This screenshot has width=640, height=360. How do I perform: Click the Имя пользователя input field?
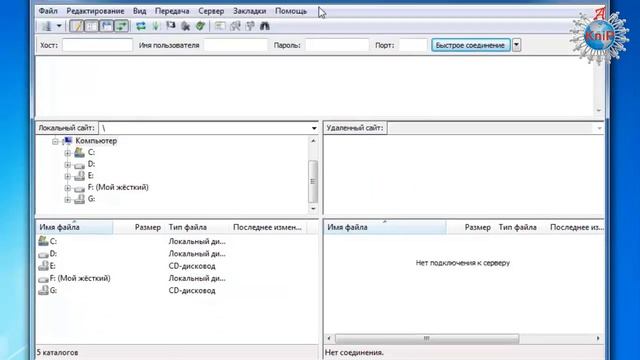point(236,45)
